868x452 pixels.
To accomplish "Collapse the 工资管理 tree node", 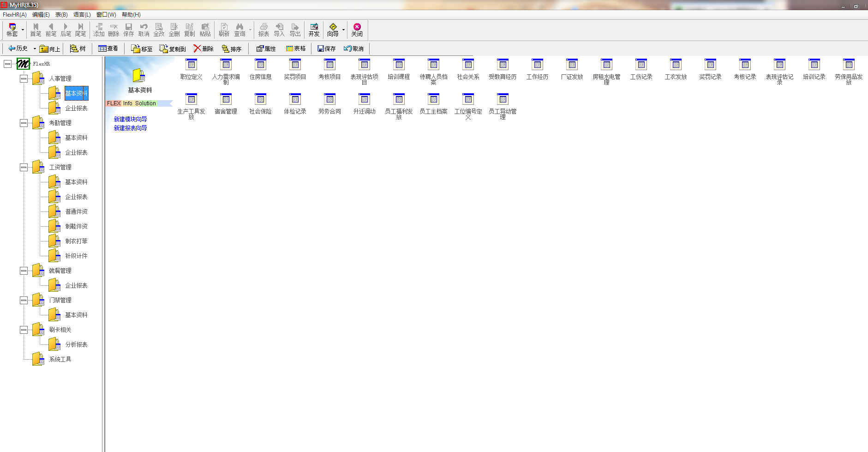I will [x=24, y=167].
